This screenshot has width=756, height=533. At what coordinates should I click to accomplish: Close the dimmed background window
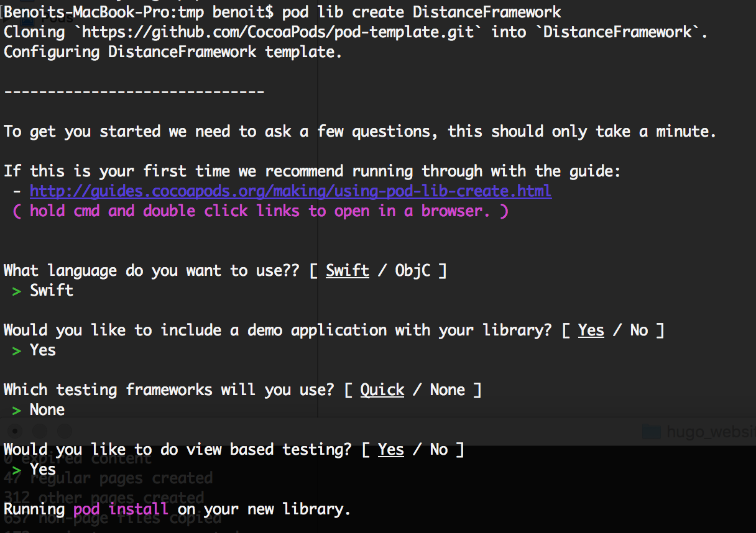click(15, 430)
